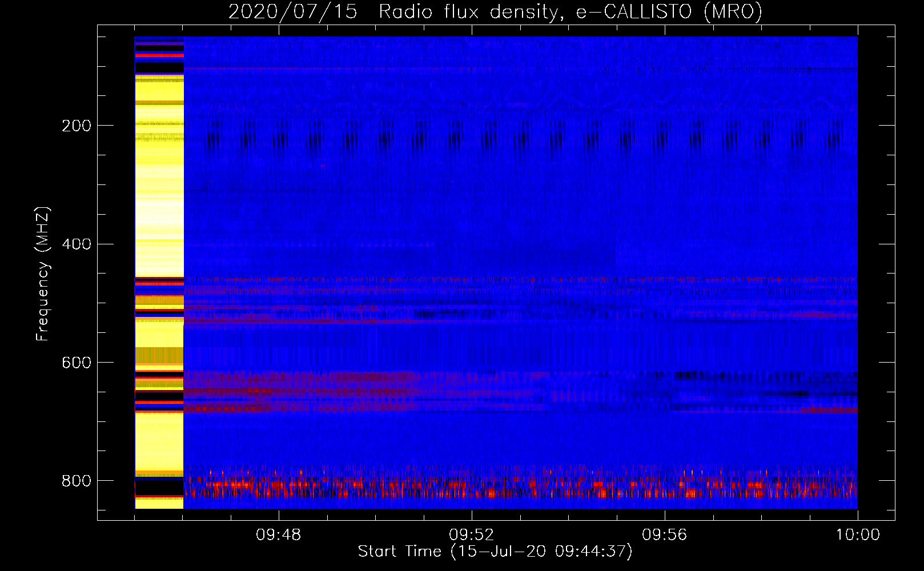This screenshot has height=571, width=924.
Task: Click the yellow saturated band at spectrogram start
Action: pyautogui.click(x=159, y=273)
